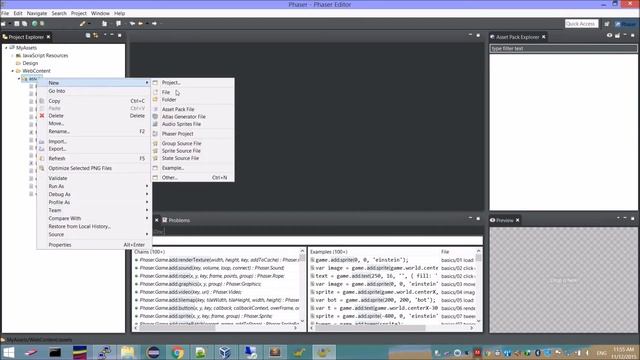640x360 pixels.
Task: Collapse the MyAssets project tree node
Action: (6, 48)
